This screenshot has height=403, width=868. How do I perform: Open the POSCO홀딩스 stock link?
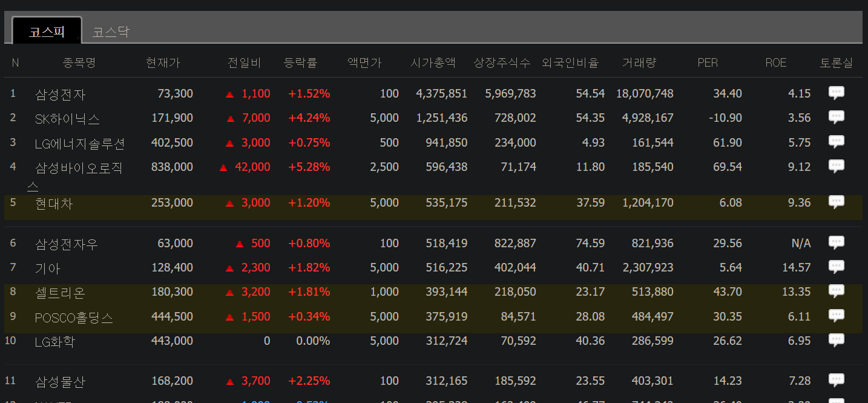pos(74,318)
